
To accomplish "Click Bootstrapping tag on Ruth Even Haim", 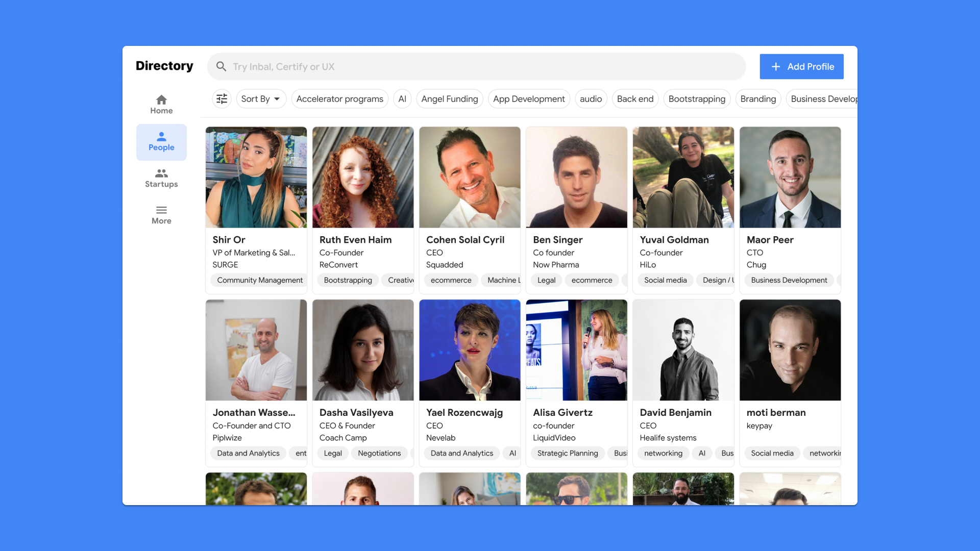I will (x=348, y=280).
